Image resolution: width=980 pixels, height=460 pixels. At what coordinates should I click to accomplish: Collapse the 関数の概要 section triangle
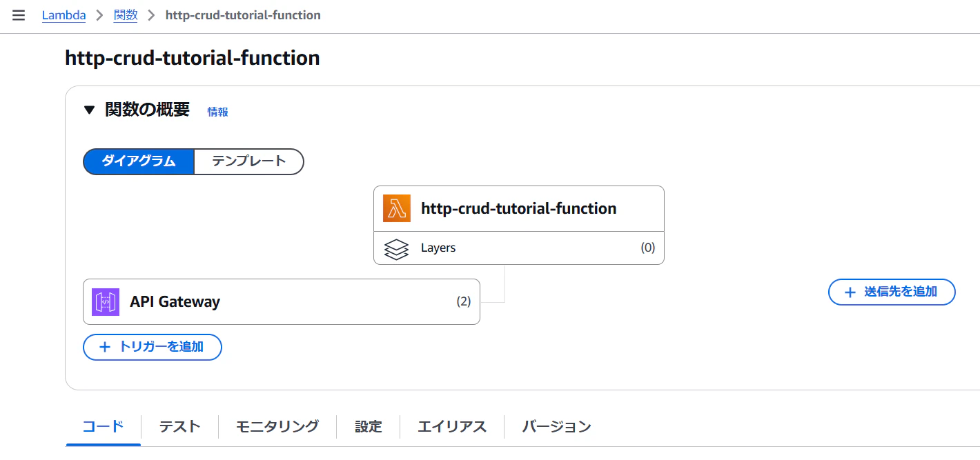pyautogui.click(x=88, y=110)
